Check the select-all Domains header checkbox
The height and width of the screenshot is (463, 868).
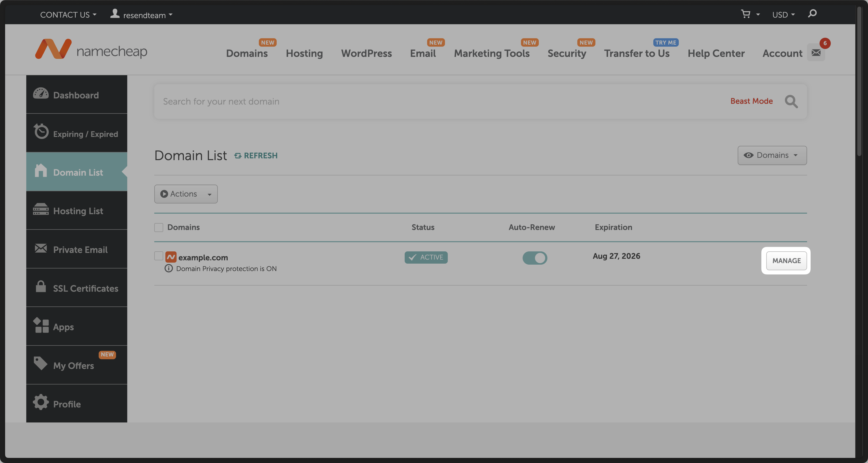coord(159,227)
